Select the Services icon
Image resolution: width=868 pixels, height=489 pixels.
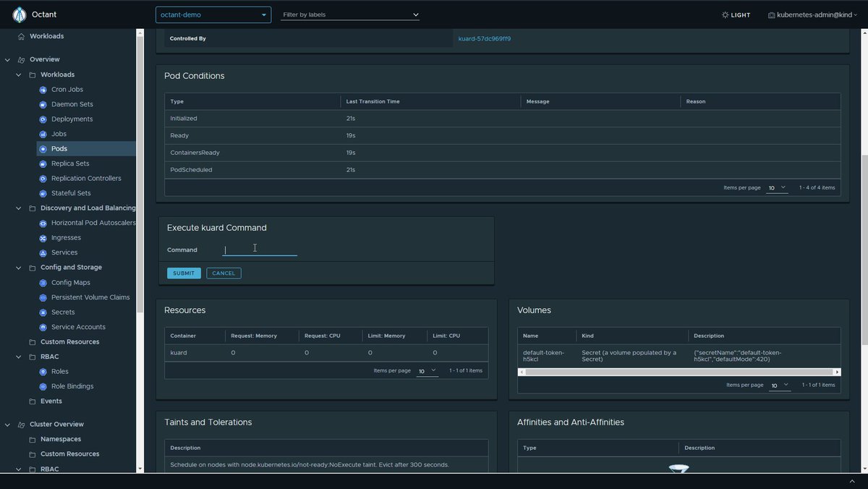(43, 252)
